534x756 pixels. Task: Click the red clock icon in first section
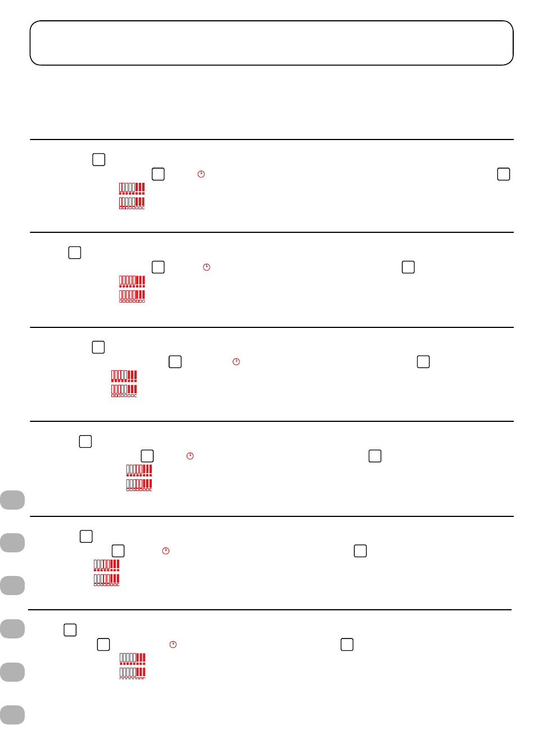pyautogui.click(x=201, y=174)
